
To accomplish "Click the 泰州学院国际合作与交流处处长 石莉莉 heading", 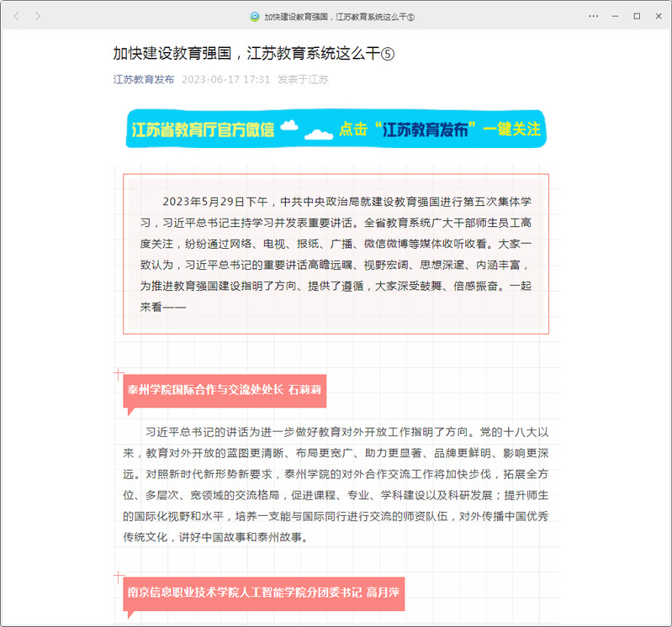I will click(225, 390).
